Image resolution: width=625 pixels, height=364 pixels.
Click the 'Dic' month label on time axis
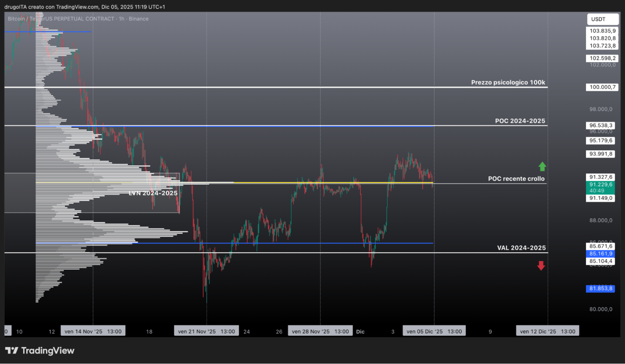(x=360, y=332)
